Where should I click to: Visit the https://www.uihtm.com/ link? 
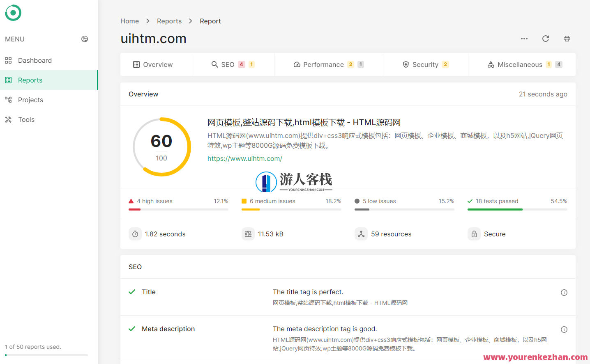click(245, 158)
